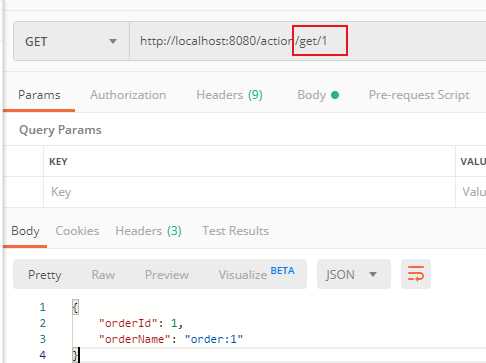Select the Visualize BETA view

(257, 274)
